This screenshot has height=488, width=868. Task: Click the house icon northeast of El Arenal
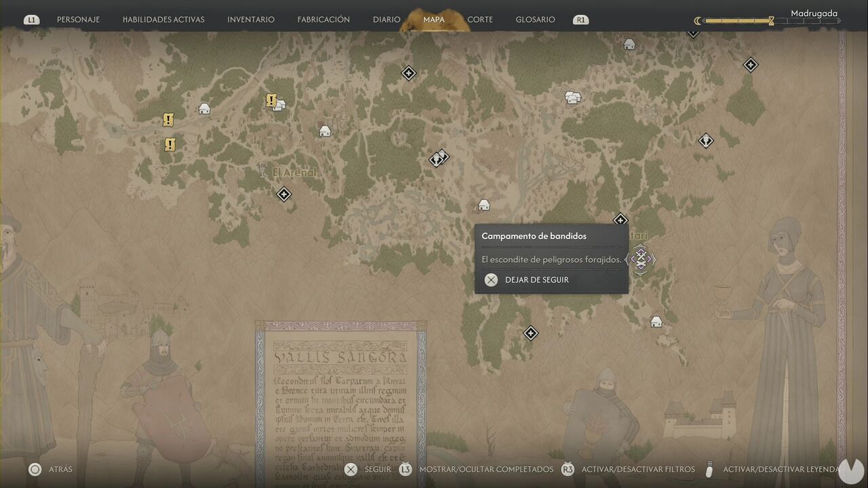click(x=325, y=131)
